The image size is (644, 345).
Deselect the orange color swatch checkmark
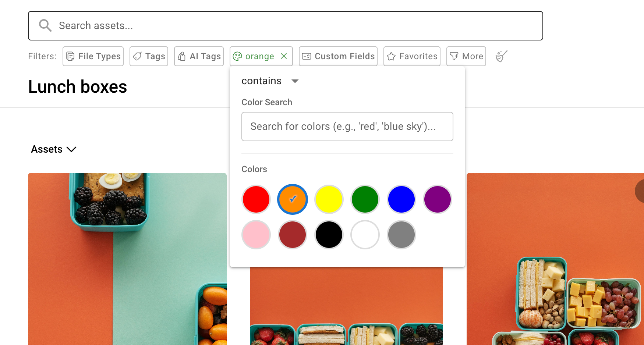[292, 199]
